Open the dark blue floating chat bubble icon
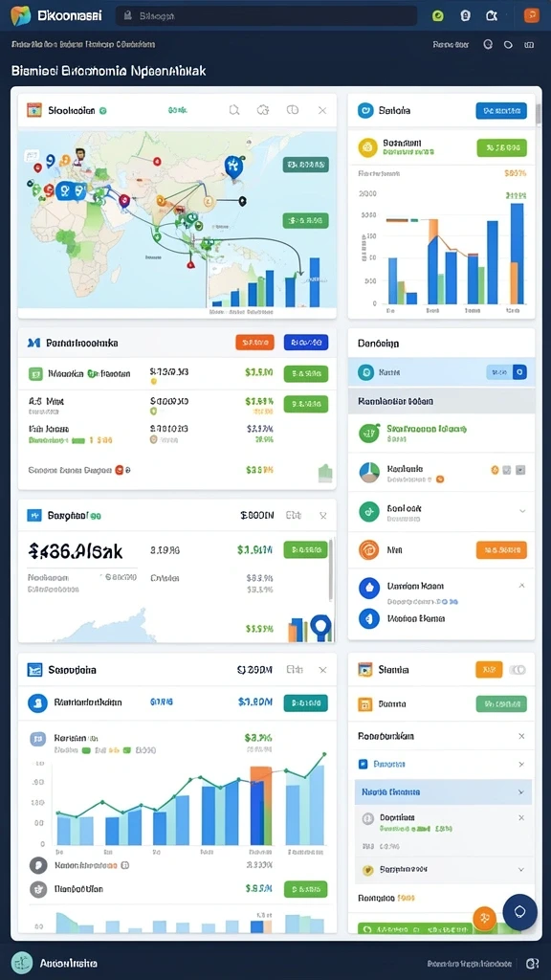Image resolution: width=551 pixels, height=980 pixels. click(519, 912)
